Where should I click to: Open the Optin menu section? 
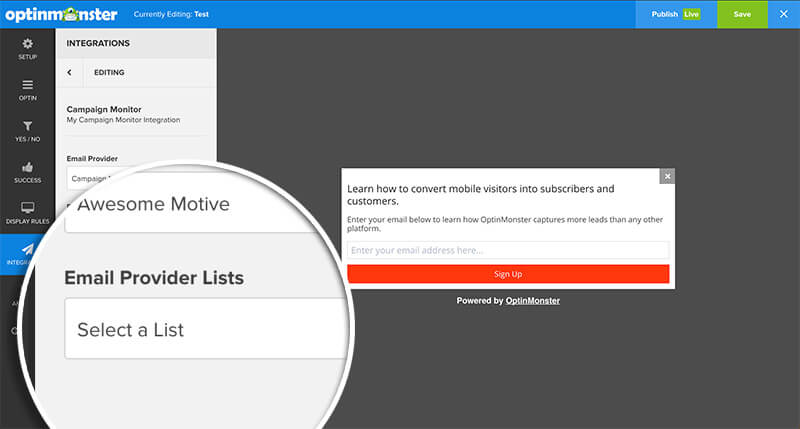tap(28, 90)
